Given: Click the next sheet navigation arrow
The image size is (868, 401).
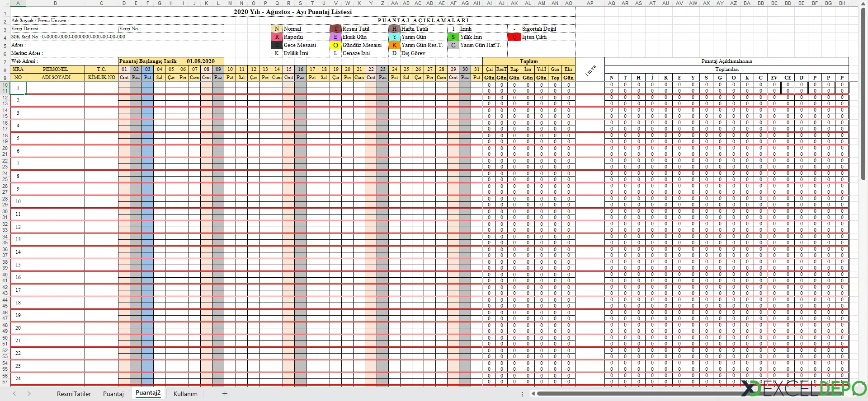Looking at the screenshot, I should tap(29, 394).
